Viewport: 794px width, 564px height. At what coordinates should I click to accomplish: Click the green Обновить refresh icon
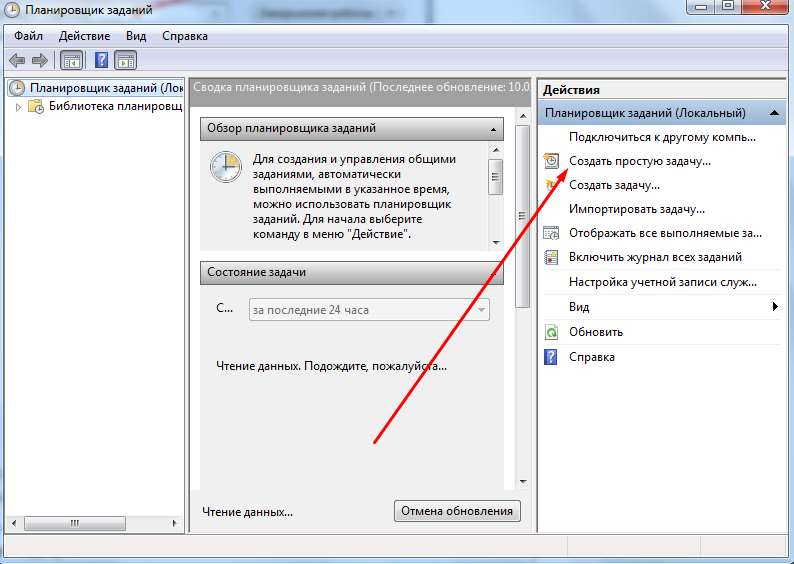[x=551, y=332]
